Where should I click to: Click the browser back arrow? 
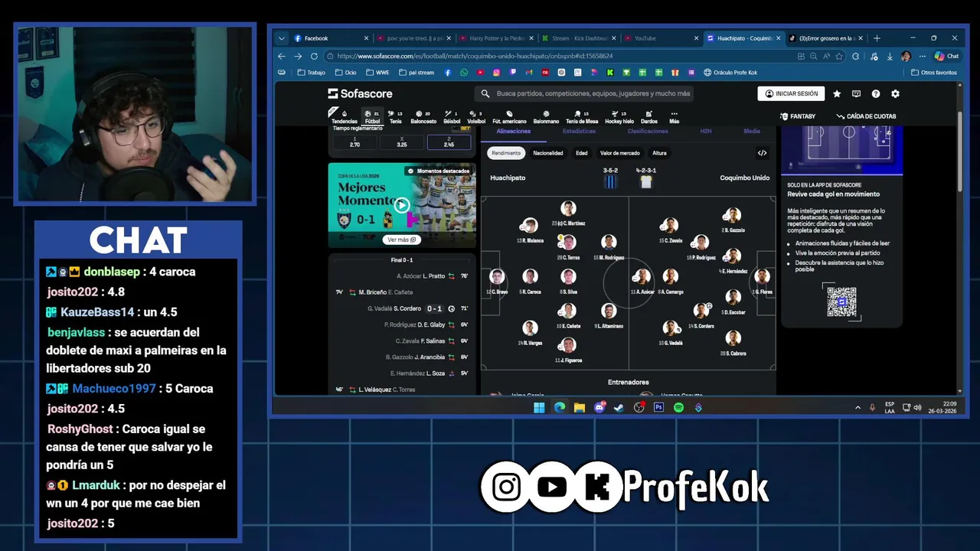pos(281,56)
